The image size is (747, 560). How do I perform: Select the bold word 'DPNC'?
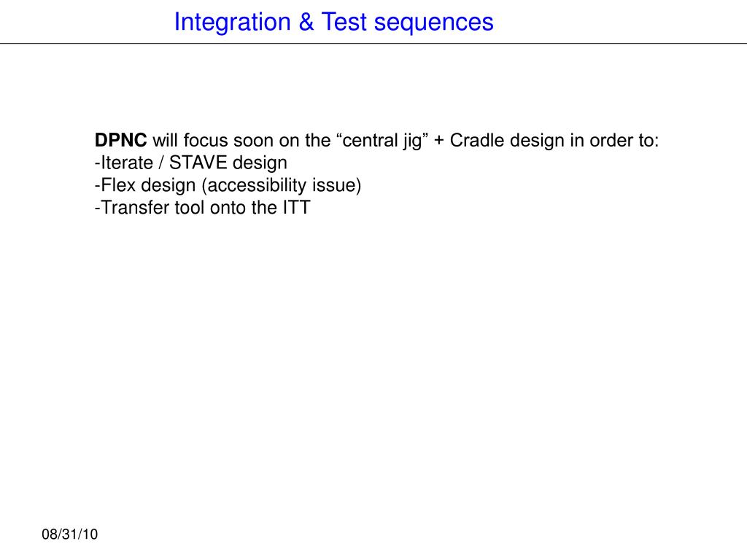(x=120, y=141)
